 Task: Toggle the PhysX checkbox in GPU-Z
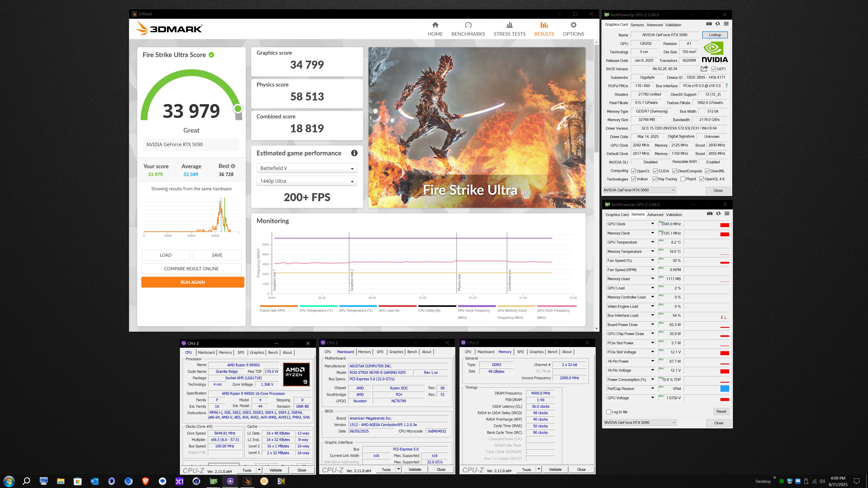click(x=683, y=179)
